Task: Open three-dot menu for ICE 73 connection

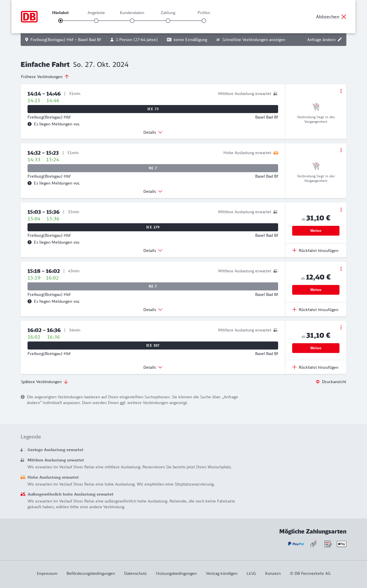Action: point(341,91)
